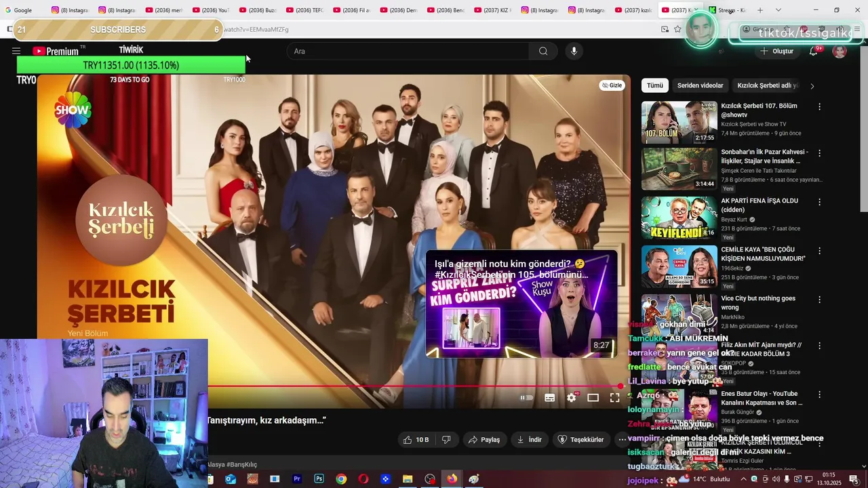Open options for Vice City video

click(x=819, y=300)
